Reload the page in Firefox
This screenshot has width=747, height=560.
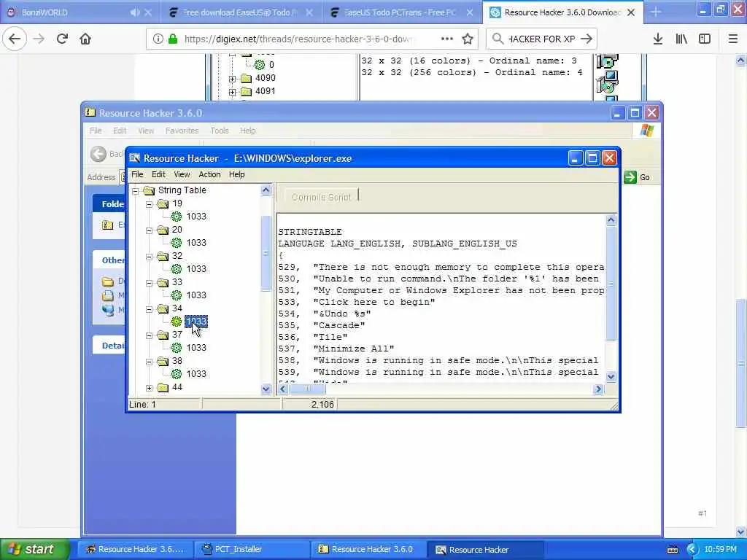62,39
